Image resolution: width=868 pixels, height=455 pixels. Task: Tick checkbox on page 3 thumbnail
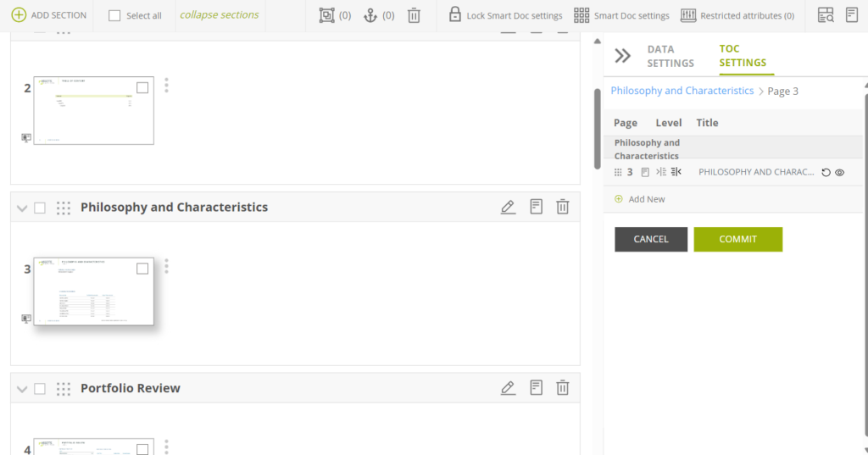[x=142, y=269]
